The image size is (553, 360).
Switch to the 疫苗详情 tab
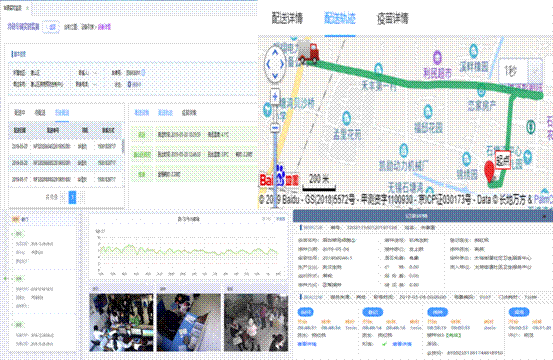coord(393,18)
